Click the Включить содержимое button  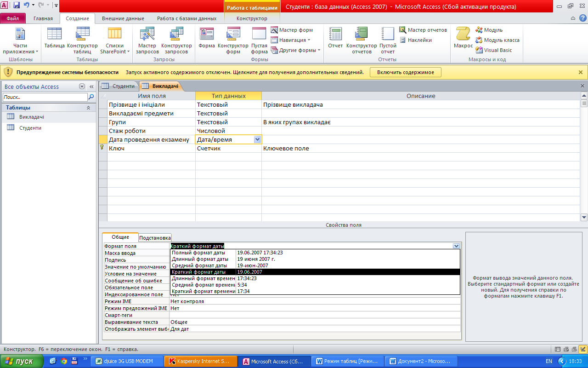pos(406,72)
